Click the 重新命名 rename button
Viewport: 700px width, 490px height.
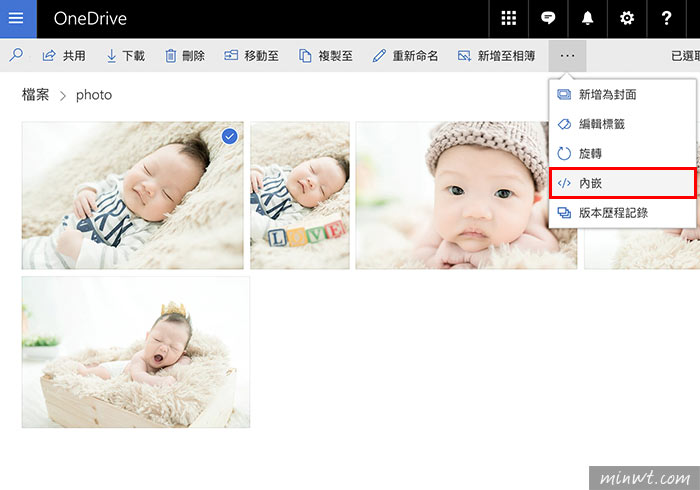[x=405, y=56]
